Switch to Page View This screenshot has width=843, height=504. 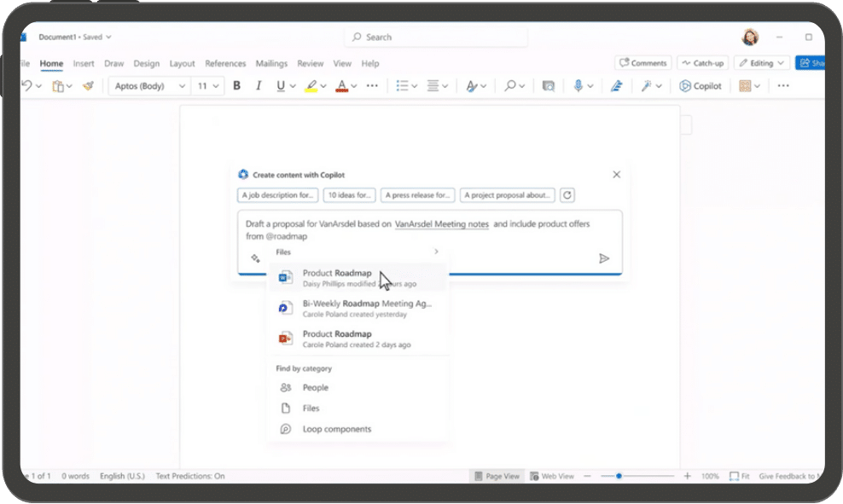497,476
